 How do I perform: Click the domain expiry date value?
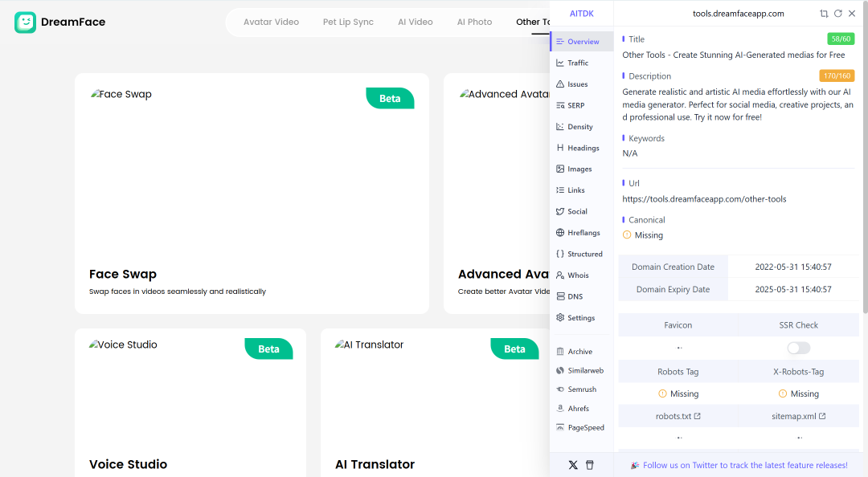click(x=793, y=289)
